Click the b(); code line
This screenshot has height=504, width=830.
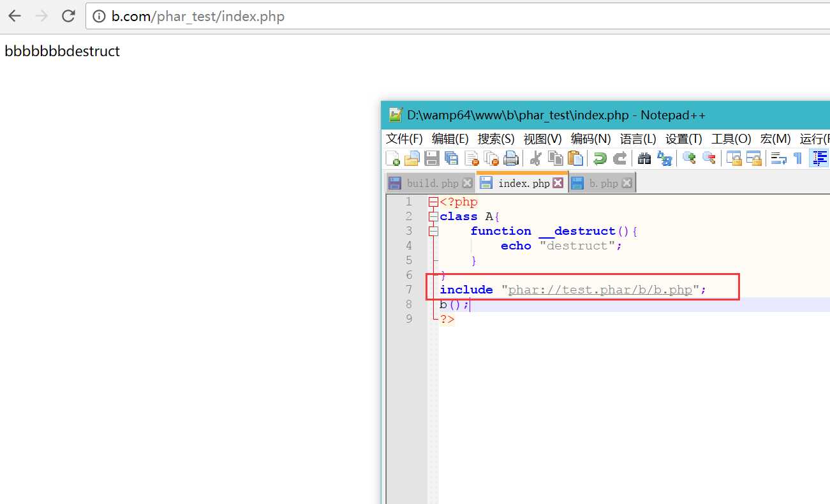point(454,304)
